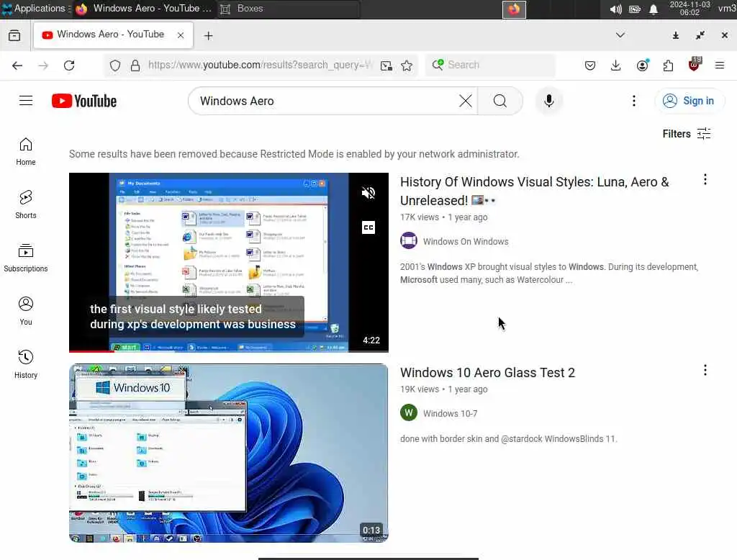737x560 pixels.
Task: Submit search with the magnifier button
Action: click(500, 101)
